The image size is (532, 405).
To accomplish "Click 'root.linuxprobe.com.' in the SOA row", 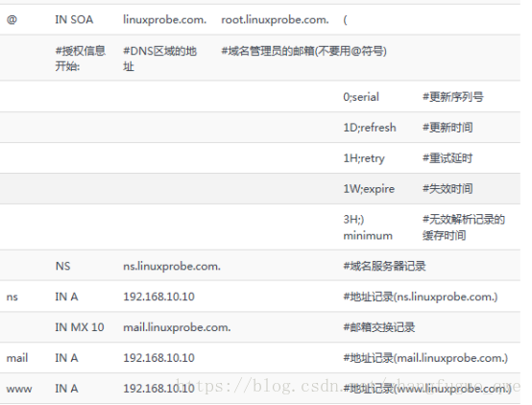I will [x=275, y=19].
